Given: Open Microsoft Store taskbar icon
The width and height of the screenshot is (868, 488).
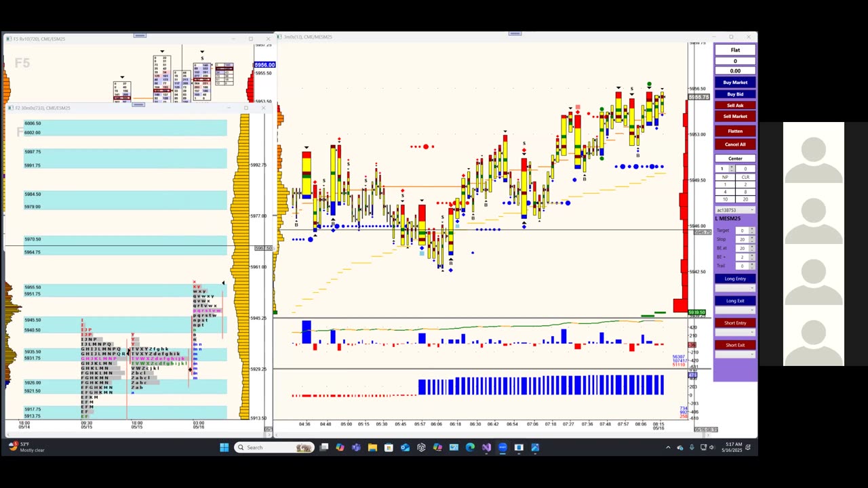Looking at the screenshot, I should point(389,447).
